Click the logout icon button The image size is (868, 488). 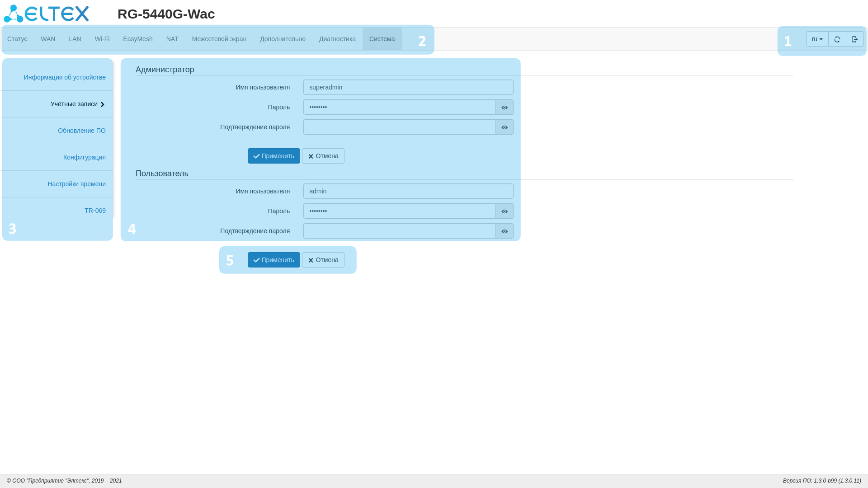854,39
